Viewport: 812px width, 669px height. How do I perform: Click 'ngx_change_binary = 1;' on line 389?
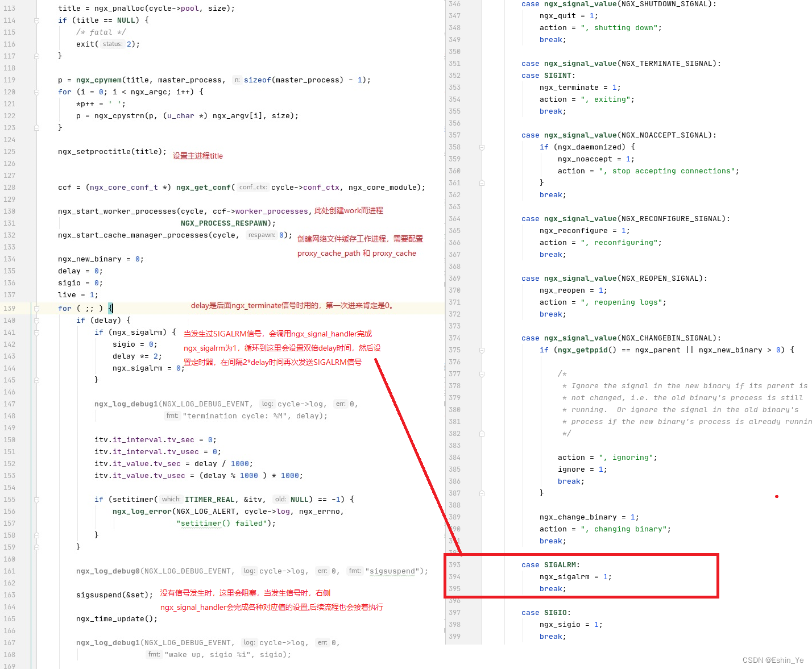click(x=590, y=517)
